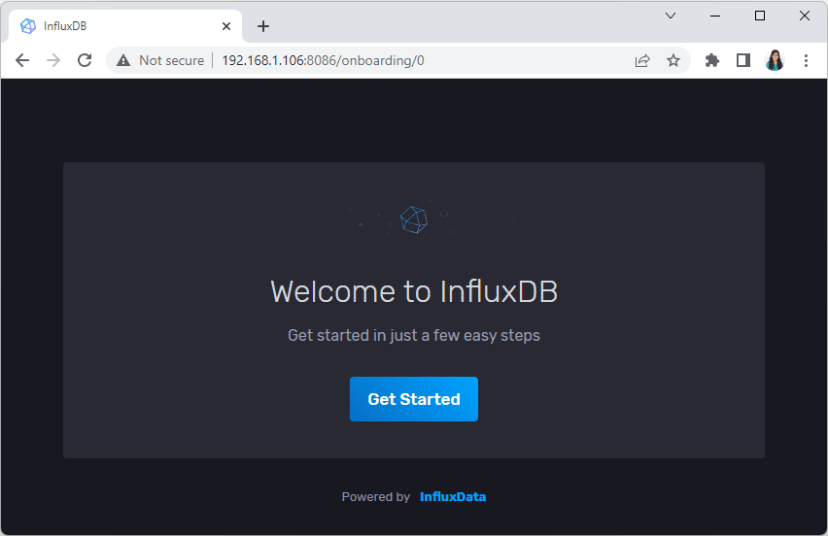Click the 'Powered by' footer text
The width and height of the screenshot is (828, 536).
pyautogui.click(x=375, y=496)
